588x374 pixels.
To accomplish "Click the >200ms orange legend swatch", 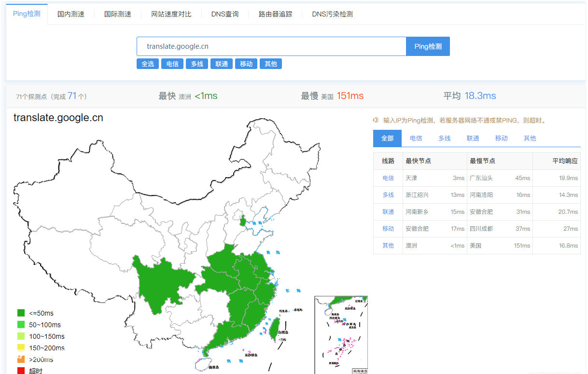I will click(x=21, y=359).
